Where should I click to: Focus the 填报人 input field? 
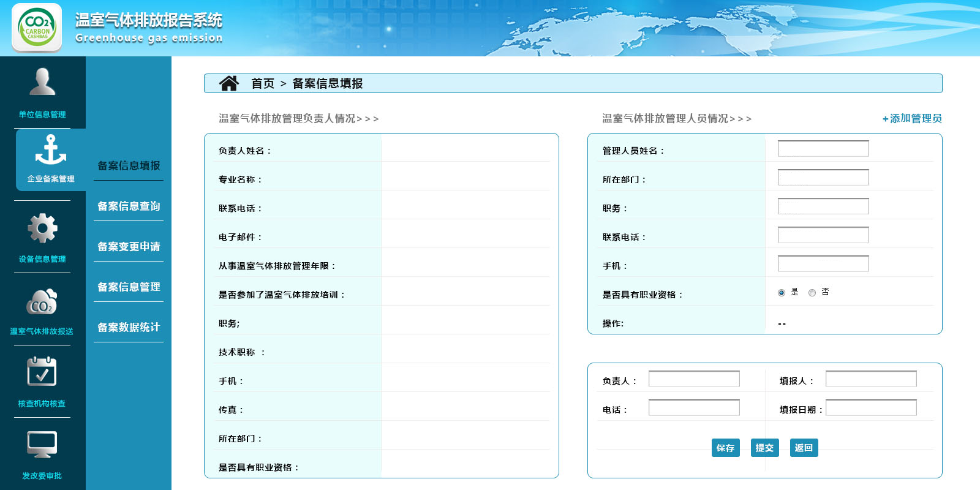(x=871, y=379)
